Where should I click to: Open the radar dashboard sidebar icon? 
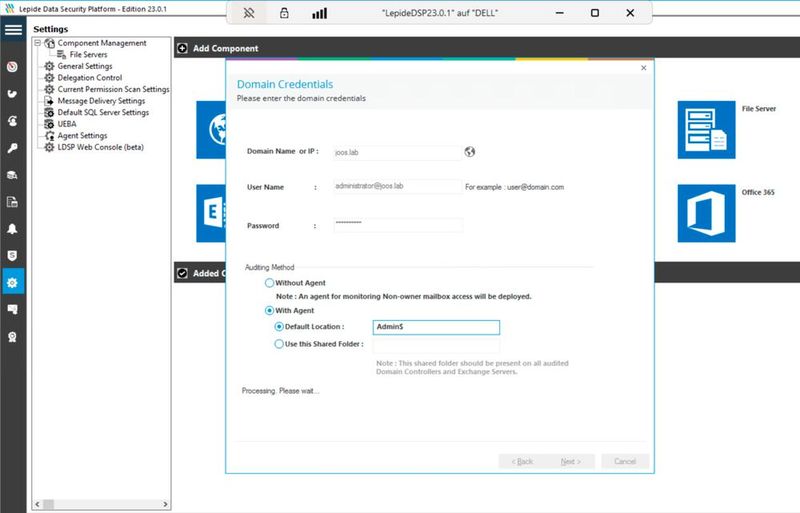(x=12, y=67)
